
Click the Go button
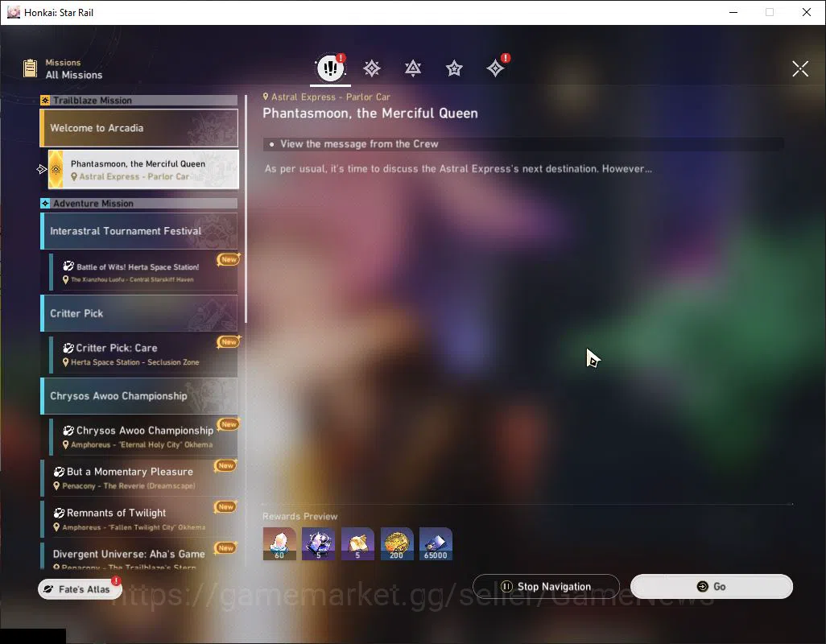pos(711,587)
